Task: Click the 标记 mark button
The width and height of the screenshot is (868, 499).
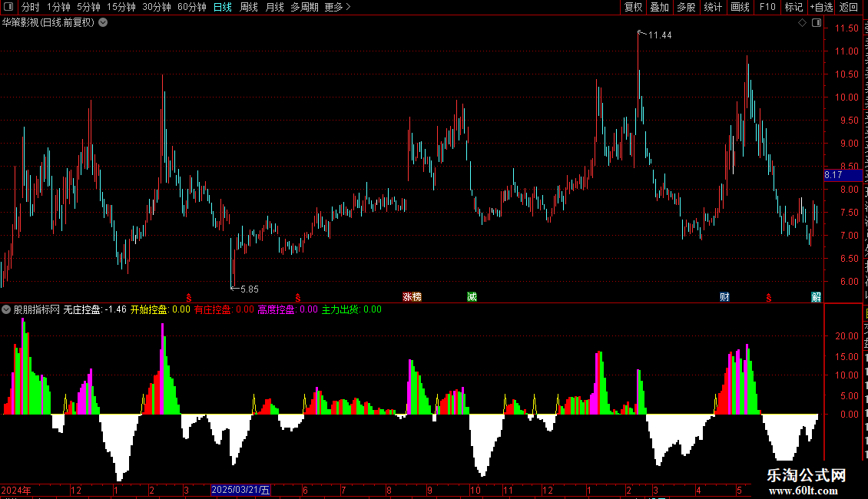Action: click(x=793, y=7)
